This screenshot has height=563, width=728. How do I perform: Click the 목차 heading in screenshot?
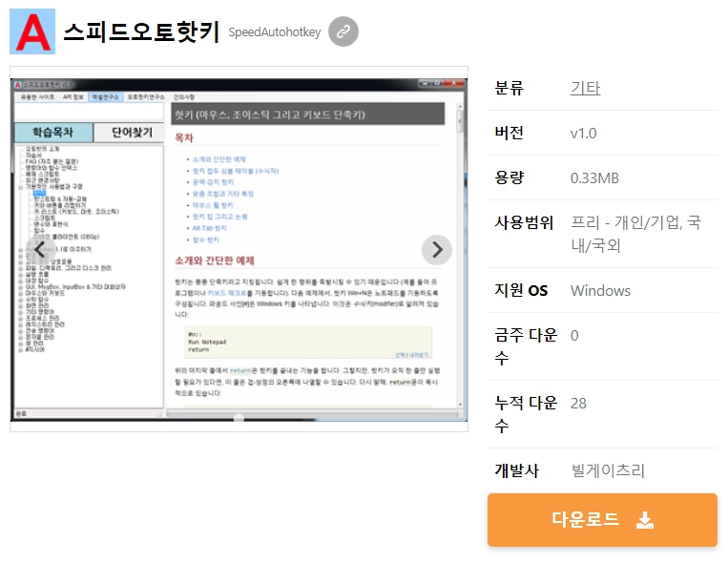(x=184, y=138)
